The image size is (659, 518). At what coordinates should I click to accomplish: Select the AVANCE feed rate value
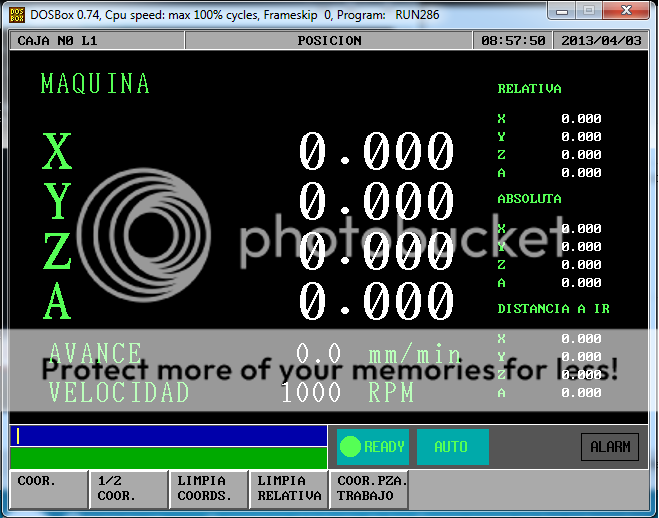click(x=318, y=354)
